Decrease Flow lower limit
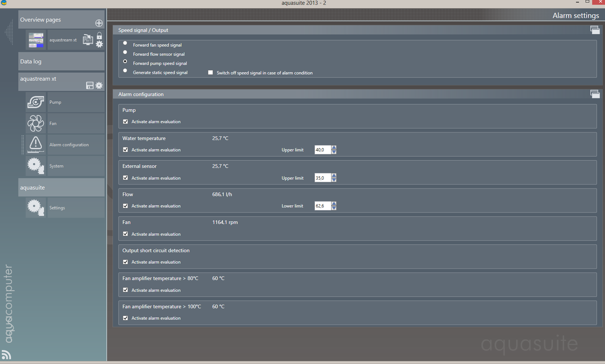This screenshot has height=364, width=605. [334, 208]
